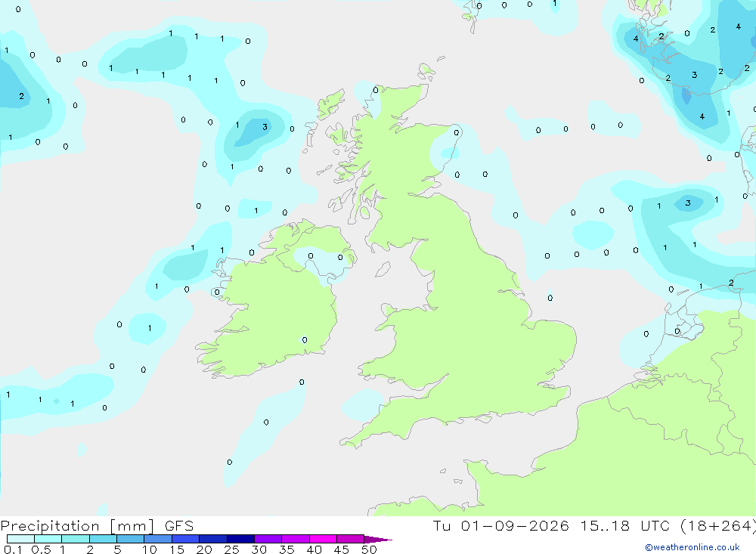Select the 0.5–1 mm legend color swatch
The height and width of the screenshot is (554, 756).
48,539
